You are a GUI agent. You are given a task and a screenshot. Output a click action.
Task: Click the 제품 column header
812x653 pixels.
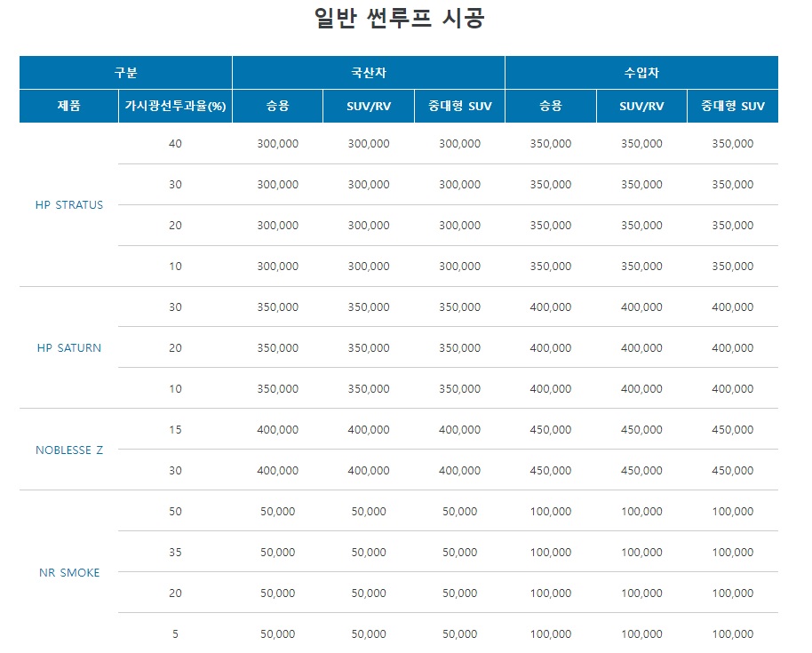(x=69, y=107)
